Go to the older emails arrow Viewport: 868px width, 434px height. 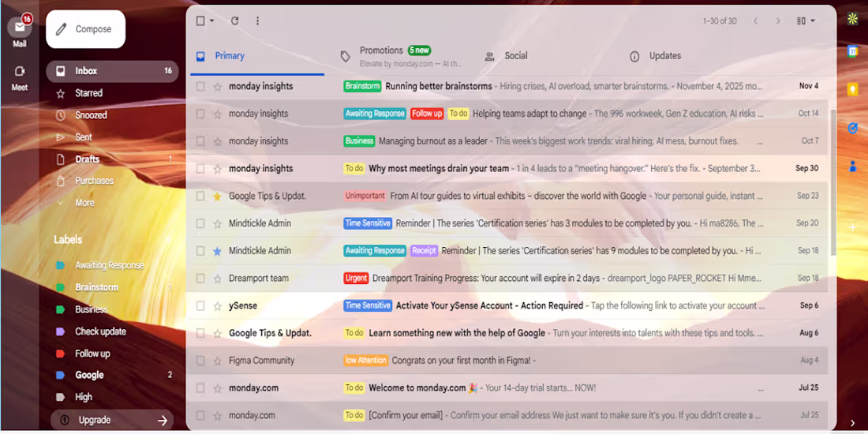778,21
